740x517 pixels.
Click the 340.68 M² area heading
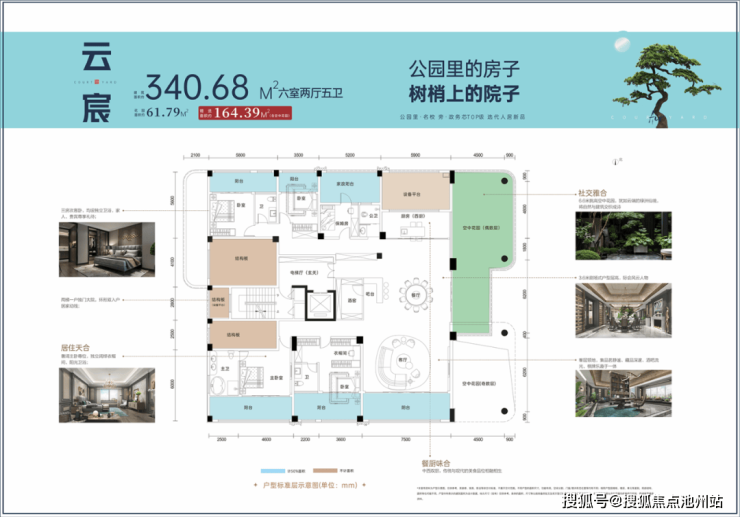click(210, 87)
